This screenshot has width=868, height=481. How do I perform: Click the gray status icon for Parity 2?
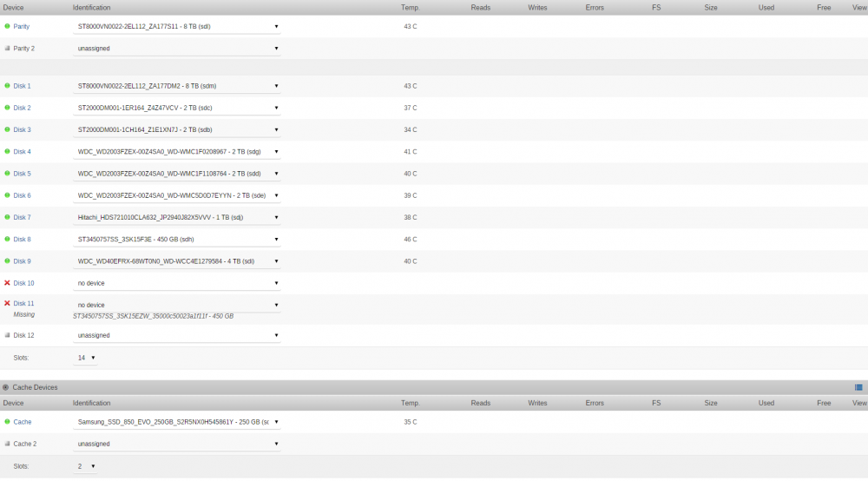[x=7, y=48]
